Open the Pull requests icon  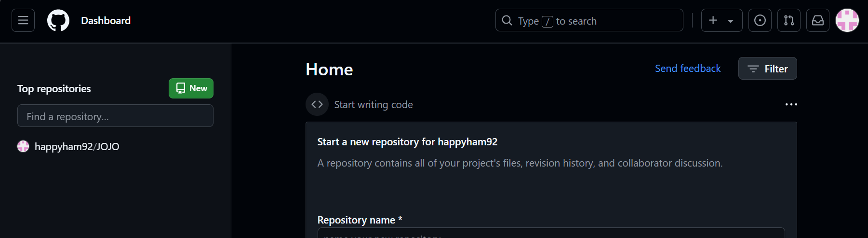pos(789,20)
